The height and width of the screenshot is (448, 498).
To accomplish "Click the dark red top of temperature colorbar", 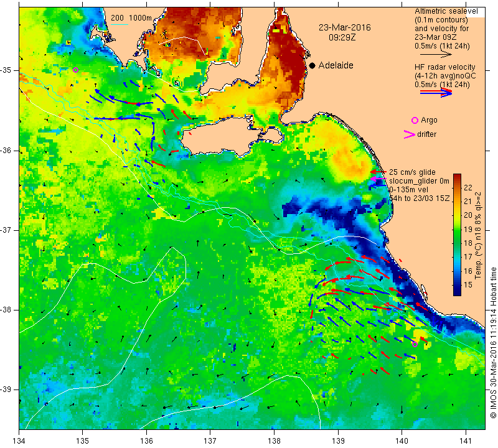I will click(457, 178).
